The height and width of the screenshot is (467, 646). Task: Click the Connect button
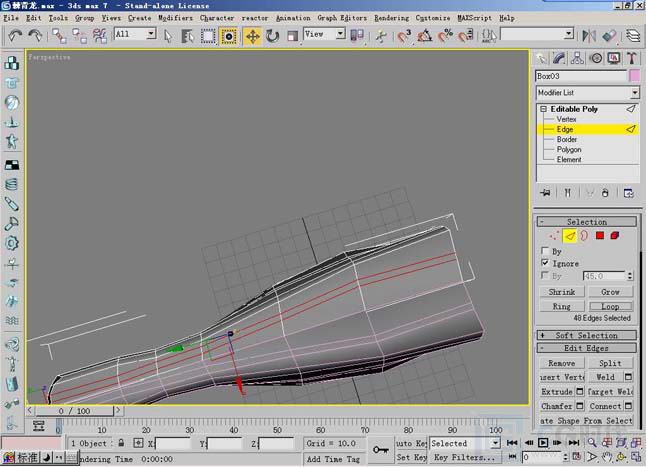(x=605, y=406)
